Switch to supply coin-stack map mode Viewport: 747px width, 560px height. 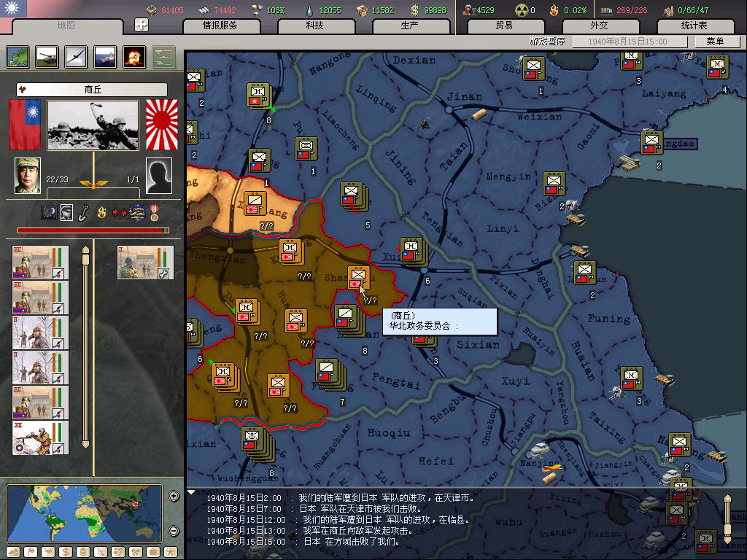coord(83,552)
